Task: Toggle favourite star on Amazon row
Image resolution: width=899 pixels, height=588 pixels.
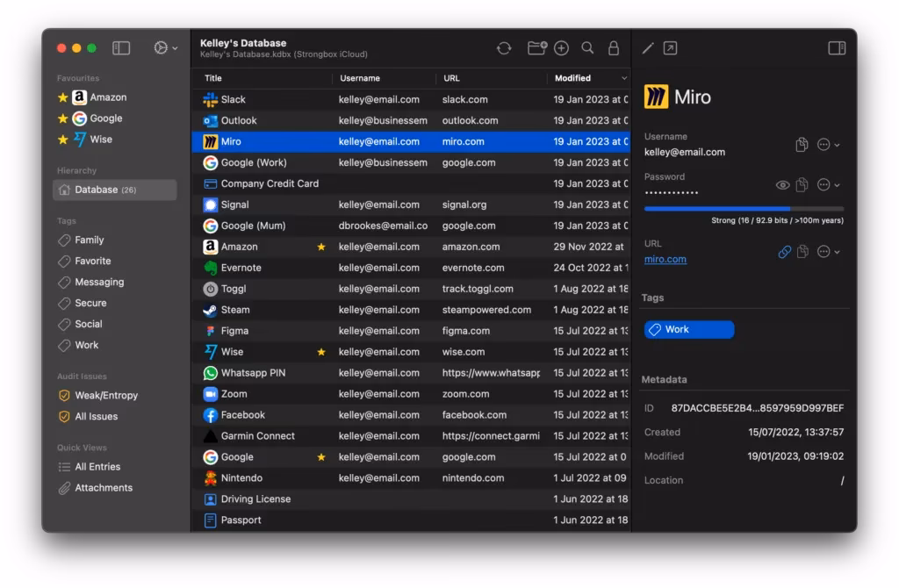Action: [321, 247]
